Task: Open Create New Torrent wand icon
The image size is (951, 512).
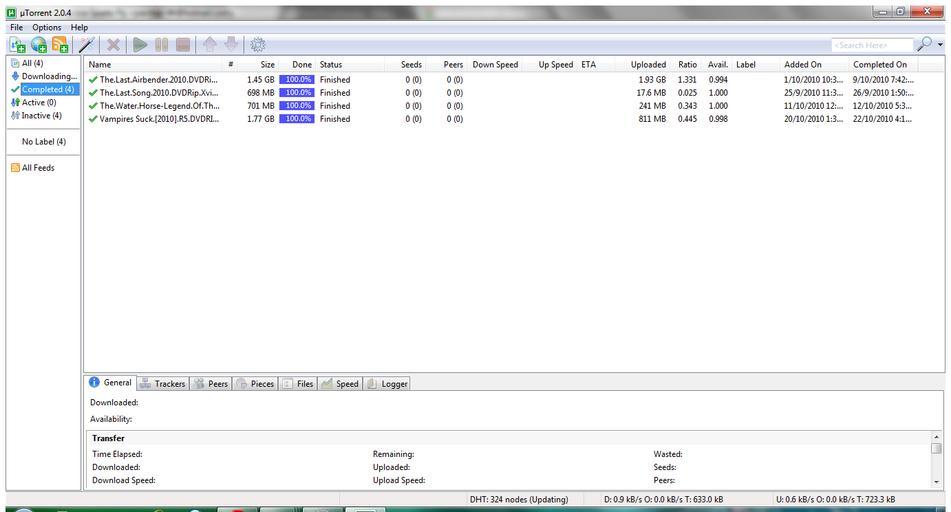Action: [x=88, y=45]
